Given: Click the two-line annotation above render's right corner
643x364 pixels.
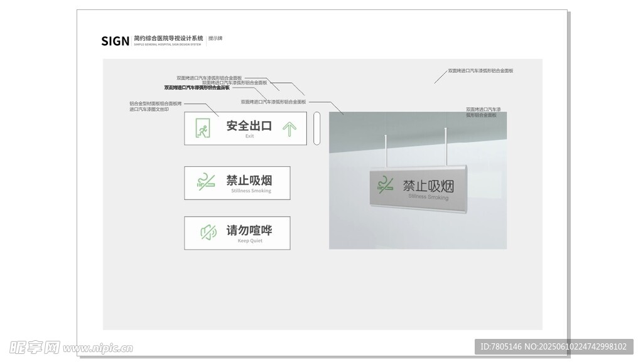Looking at the screenshot, I should click(x=483, y=112).
